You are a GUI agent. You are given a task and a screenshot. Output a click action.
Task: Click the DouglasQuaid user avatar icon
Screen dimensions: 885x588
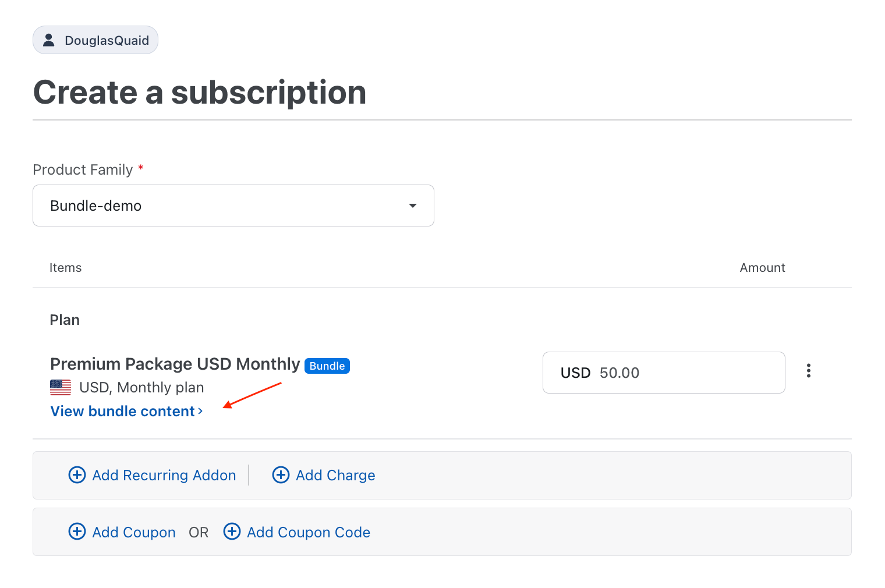[49, 40]
